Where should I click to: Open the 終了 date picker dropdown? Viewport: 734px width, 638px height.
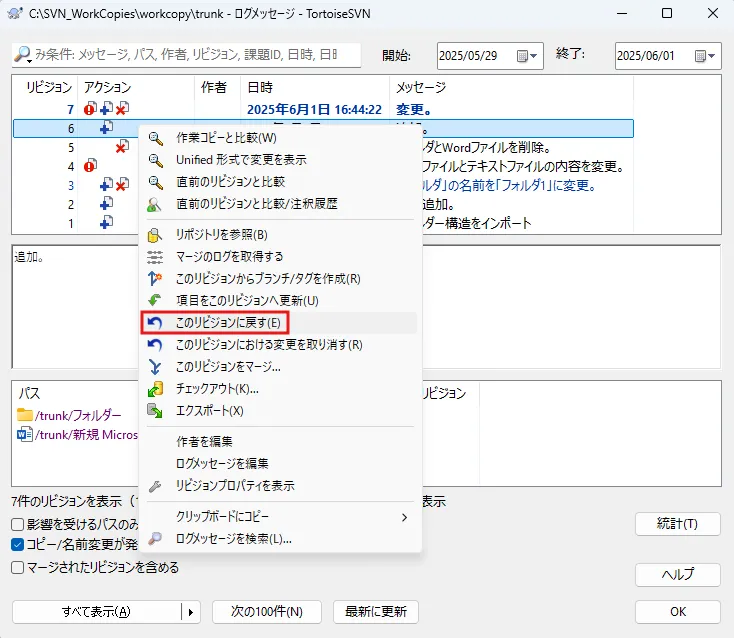[705, 56]
